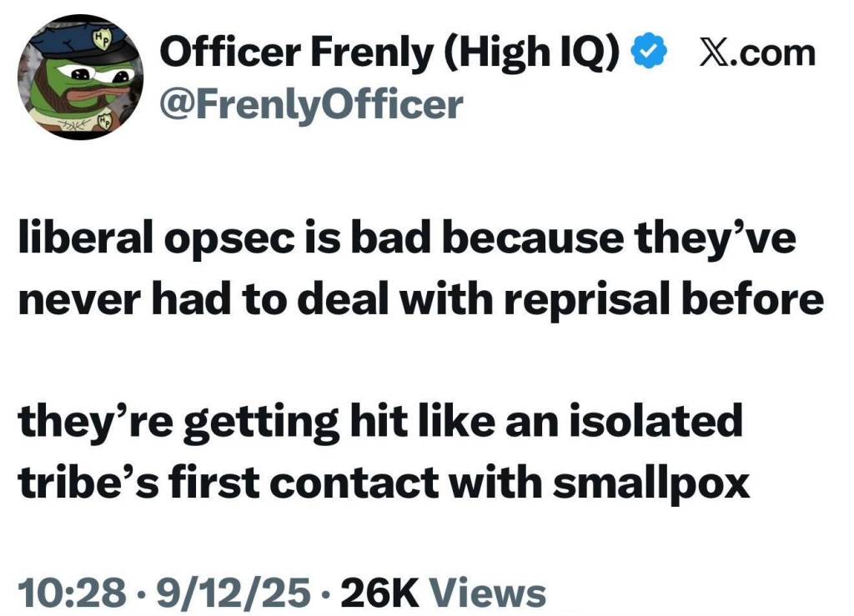
Task: Click the 26K view count number
Action: click(x=374, y=593)
